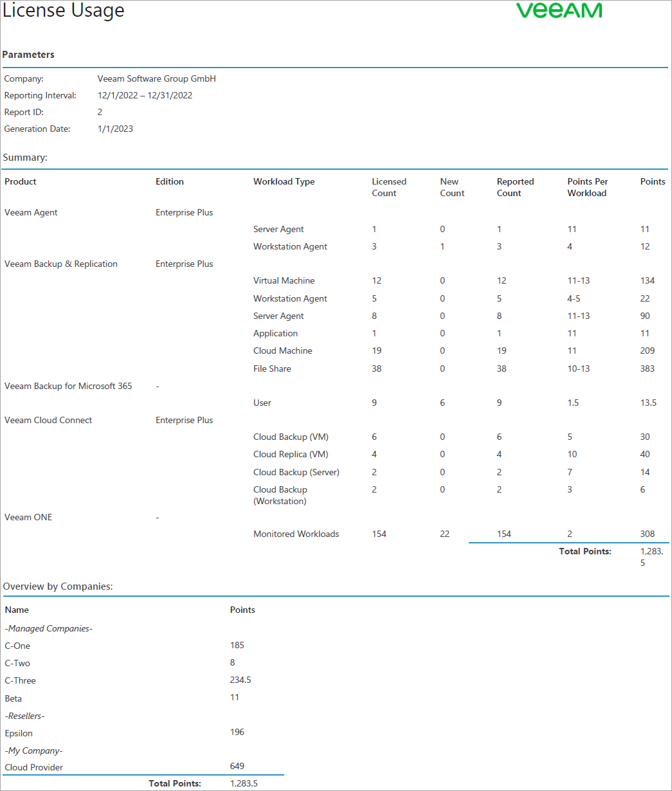Select the Managed Companies section header
Image resolution: width=672 pixels, height=791 pixels.
48,628
